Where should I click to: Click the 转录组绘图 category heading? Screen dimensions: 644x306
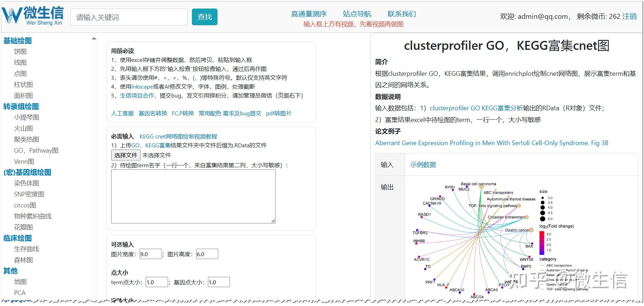[x=21, y=106]
